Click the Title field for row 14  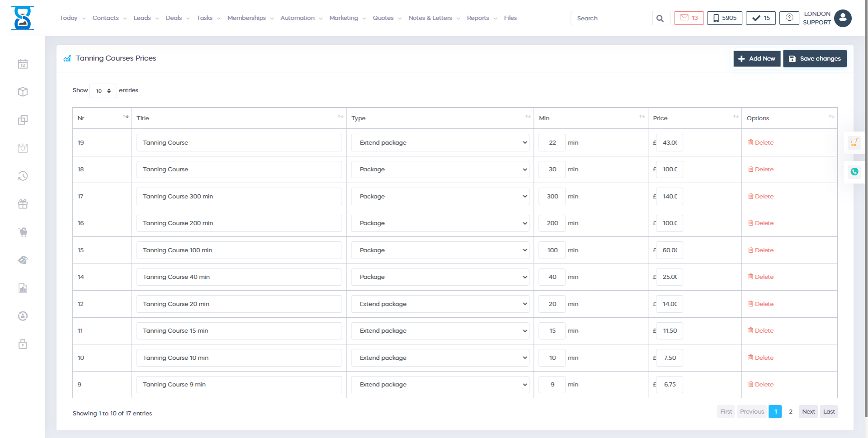point(239,277)
